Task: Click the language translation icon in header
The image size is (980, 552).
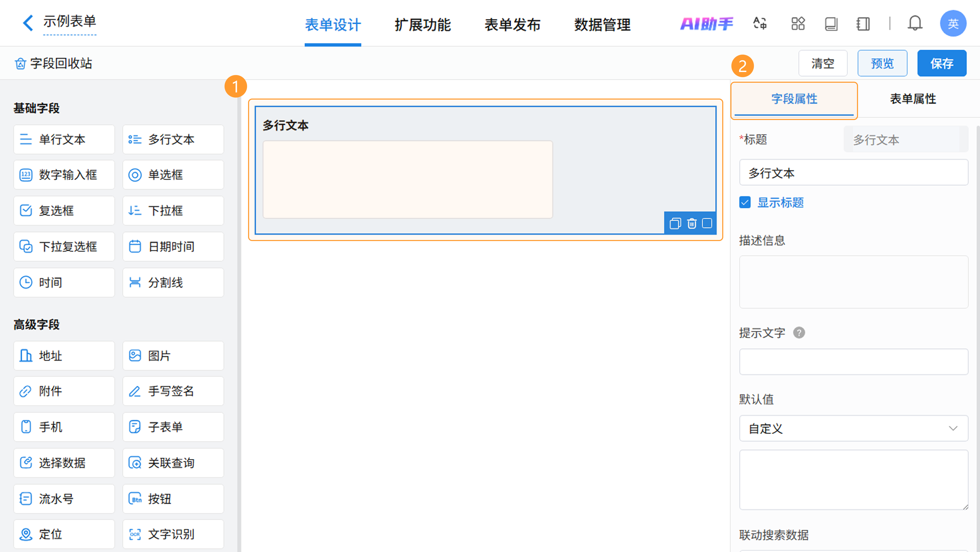Action: (x=760, y=23)
